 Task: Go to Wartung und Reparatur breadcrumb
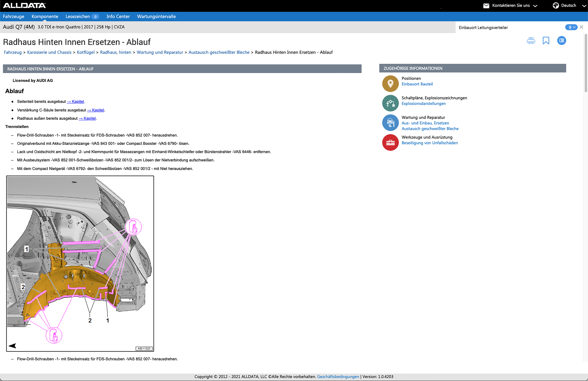(160, 52)
